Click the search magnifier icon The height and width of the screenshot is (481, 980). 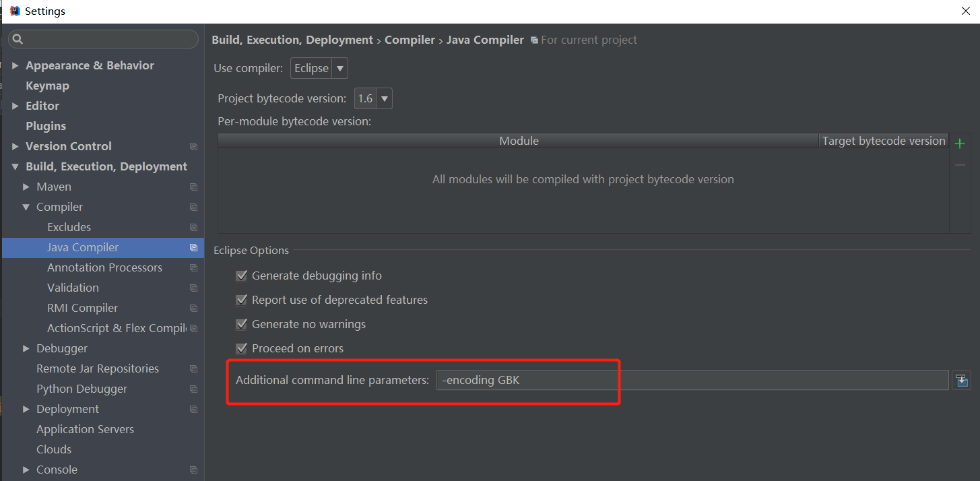pos(18,39)
